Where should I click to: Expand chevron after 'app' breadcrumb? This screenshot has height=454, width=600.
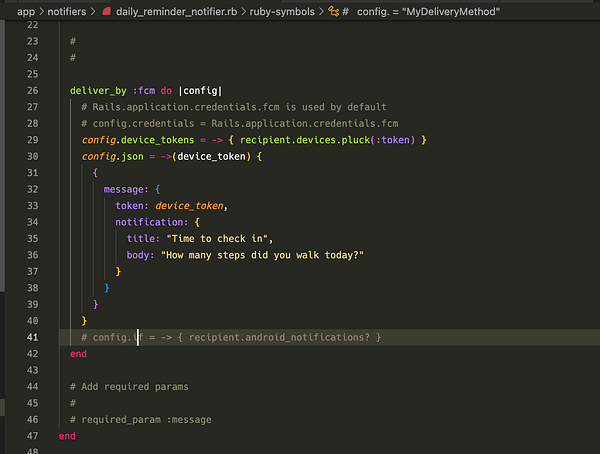tap(41, 12)
